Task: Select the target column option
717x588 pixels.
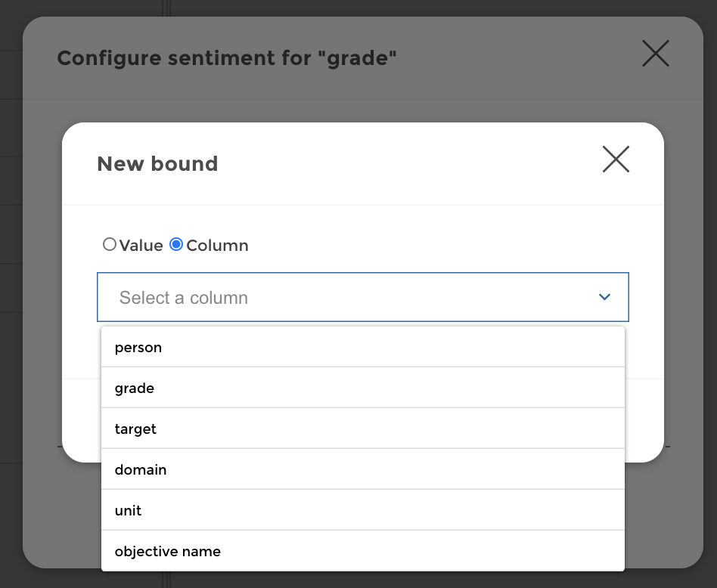Action: tap(135, 429)
